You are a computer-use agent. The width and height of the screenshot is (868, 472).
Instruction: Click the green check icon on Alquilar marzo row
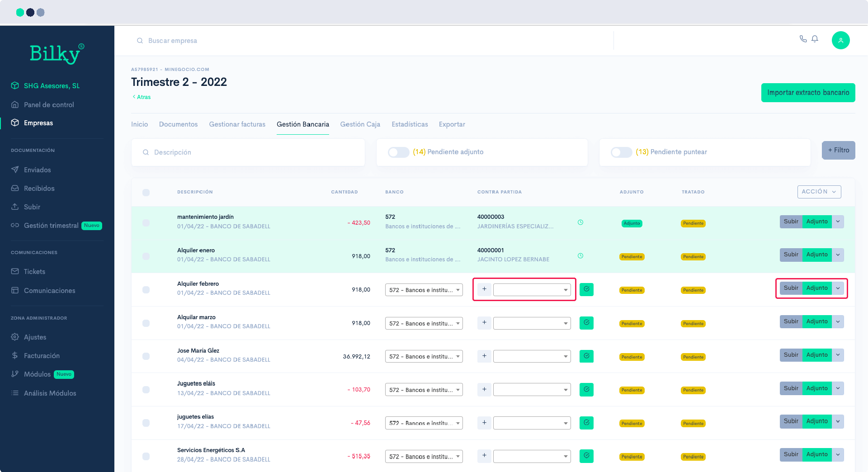[586, 323]
